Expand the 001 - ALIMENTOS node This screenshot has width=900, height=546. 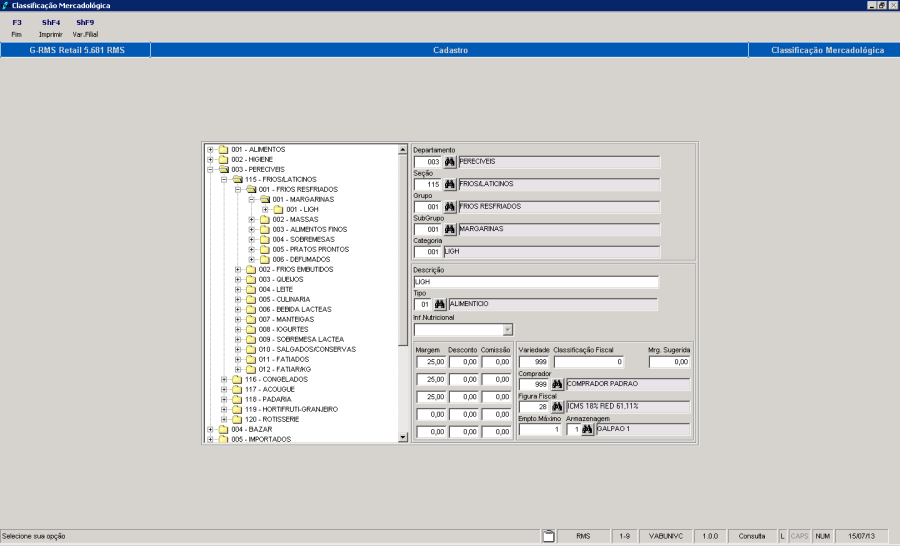tap(210, 150)
